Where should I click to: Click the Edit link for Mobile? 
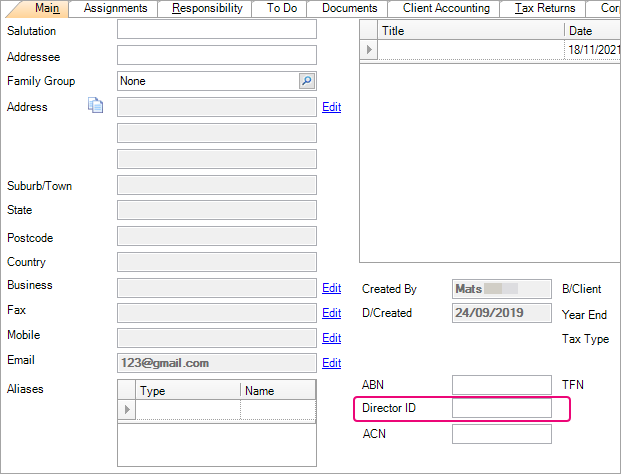331,338
